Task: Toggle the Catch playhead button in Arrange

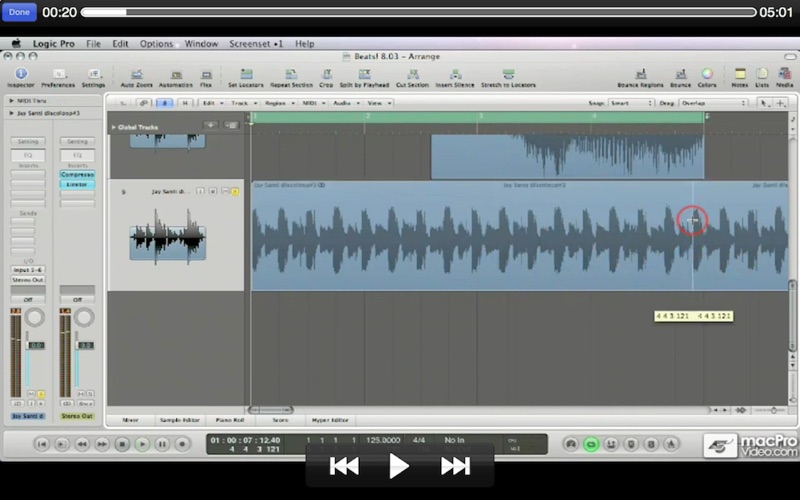Action: click(164, 103)
